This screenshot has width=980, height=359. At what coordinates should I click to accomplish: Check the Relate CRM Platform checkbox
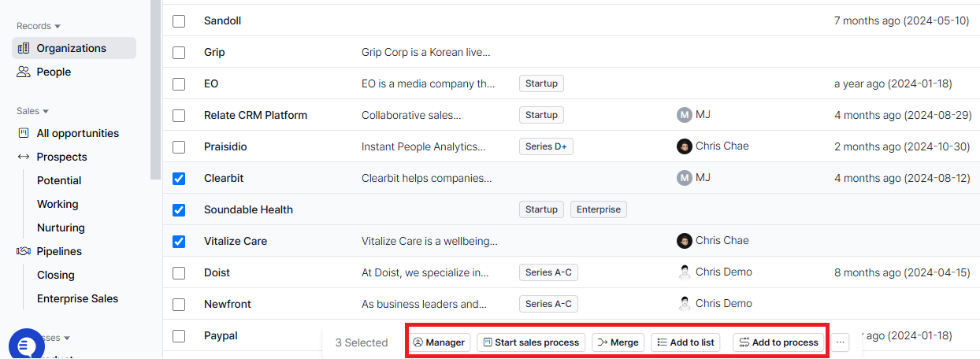(x=179, y=115)
